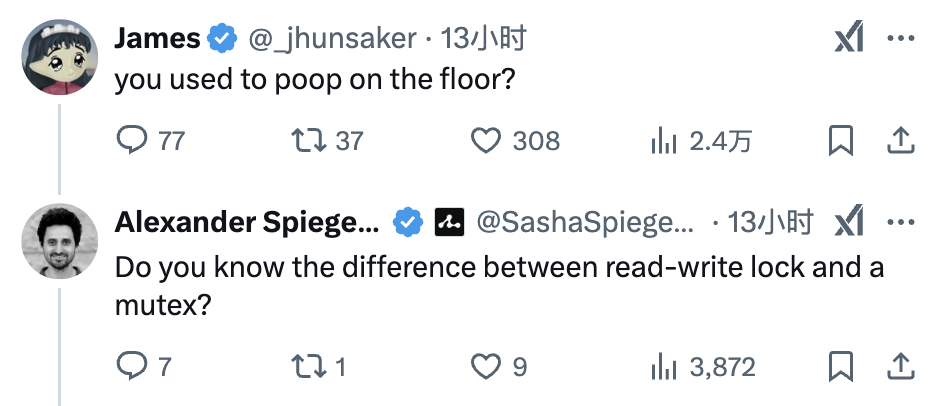Open Grok icon on Alexander's tweet
946x406 pixels.
pos(849,222)
